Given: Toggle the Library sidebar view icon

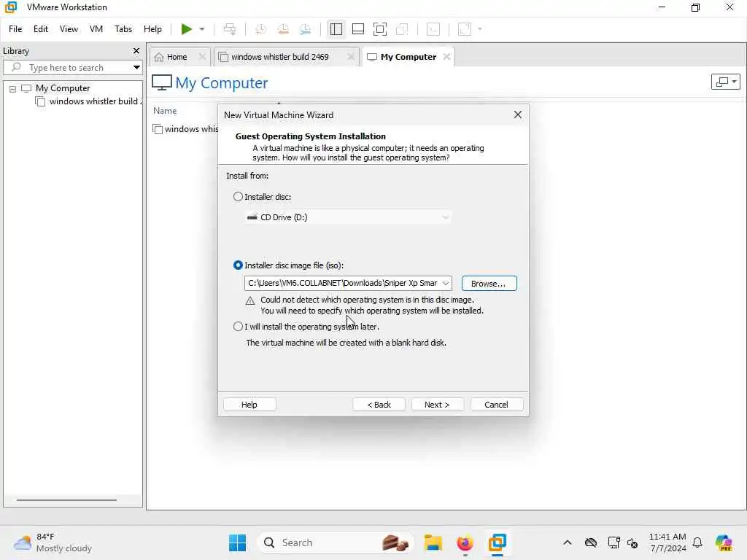Looking at the screenshot, I should click(x=336, y=29).
